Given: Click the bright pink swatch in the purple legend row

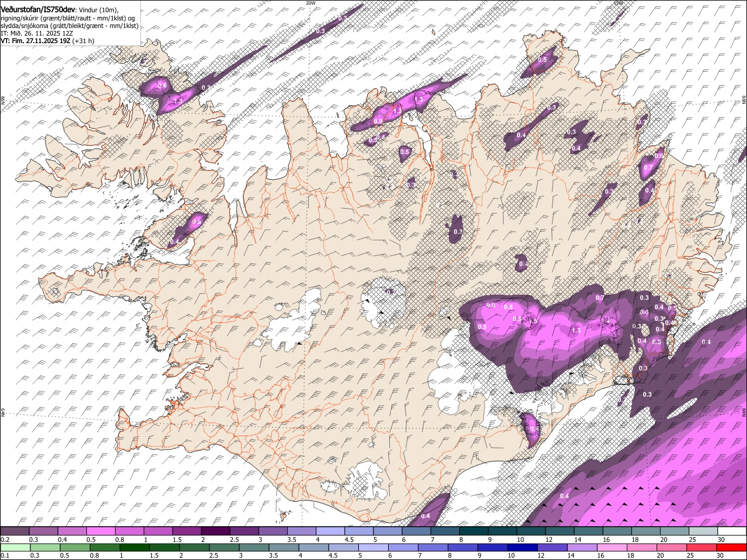Looking at the screenshot, I should pyautogui.click(x=100, y=531).
